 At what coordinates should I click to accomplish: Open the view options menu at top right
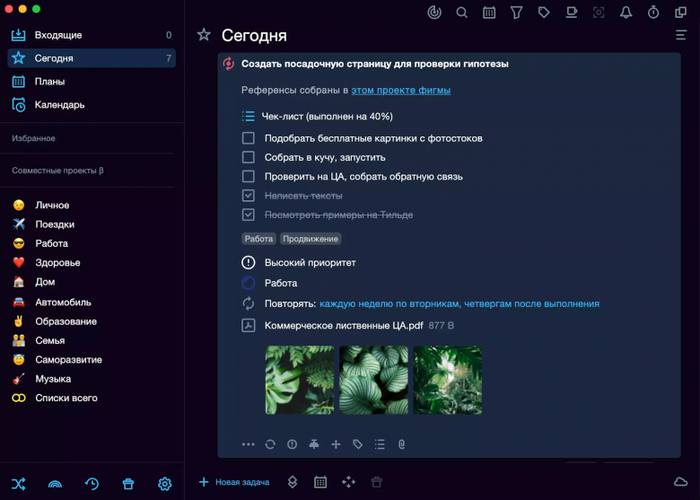tap(681, 35)
